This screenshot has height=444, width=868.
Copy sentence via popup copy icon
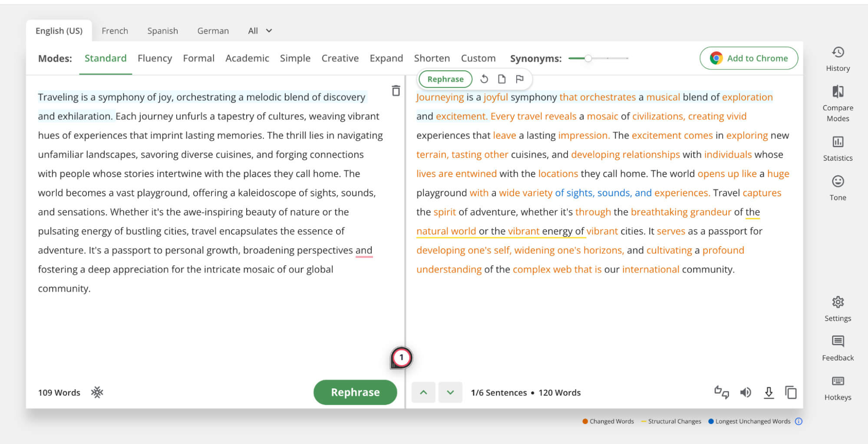click(502, 79)
